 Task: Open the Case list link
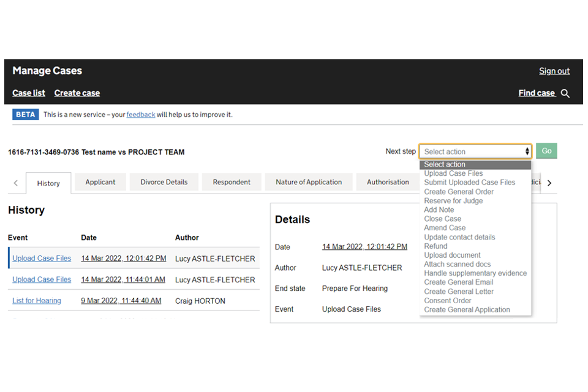pos(29,93)
